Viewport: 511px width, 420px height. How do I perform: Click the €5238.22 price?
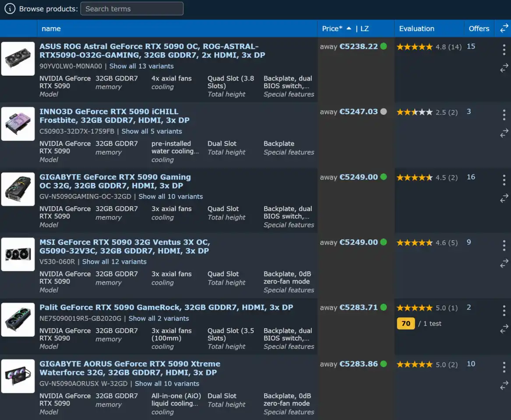coord(359,46)
